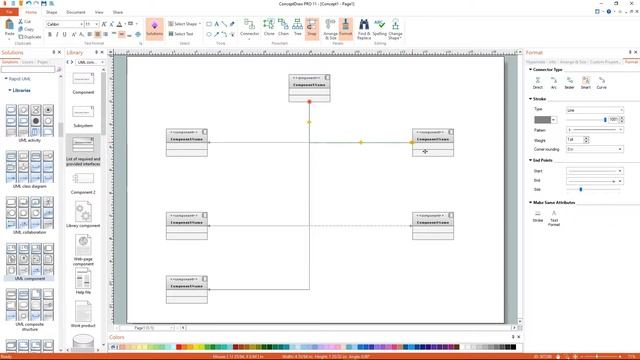Click Duplicate in the Clipboard group
This screenshot has width=640, height=360.
point(30,37)
